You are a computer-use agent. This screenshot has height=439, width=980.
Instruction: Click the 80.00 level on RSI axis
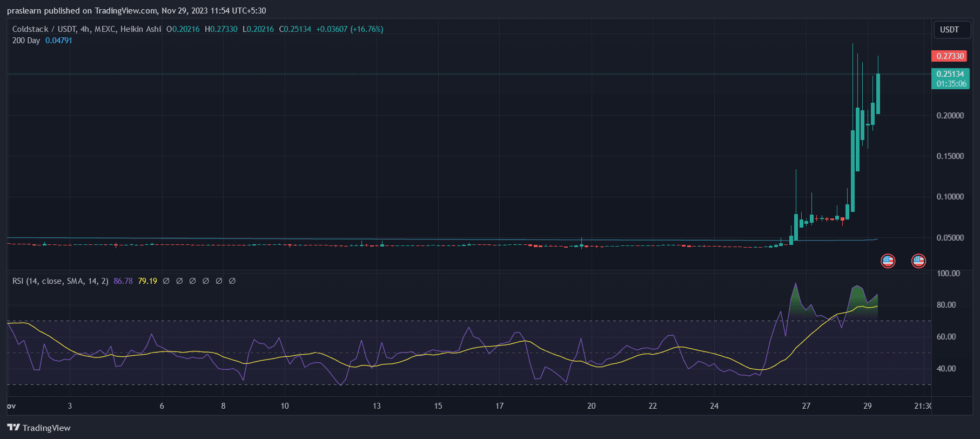click(x=946, y=305)
